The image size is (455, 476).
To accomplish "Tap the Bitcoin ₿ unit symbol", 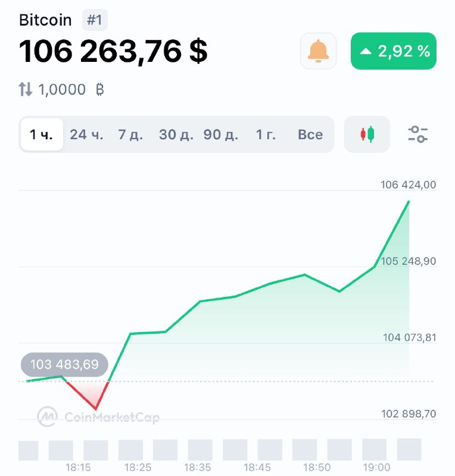I will coord(99,90).
